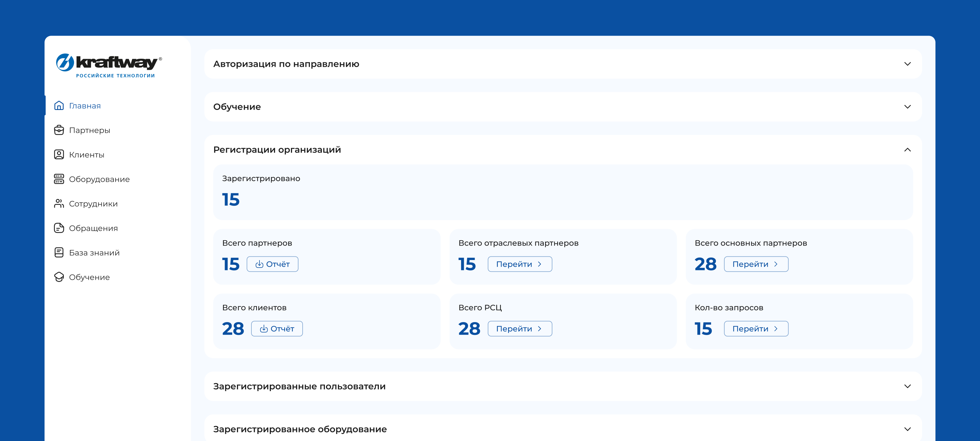
Task: Click the arrow icon in Всего отраслевых партнеров button
Action: pyautogui.click(x=540, y=264)
